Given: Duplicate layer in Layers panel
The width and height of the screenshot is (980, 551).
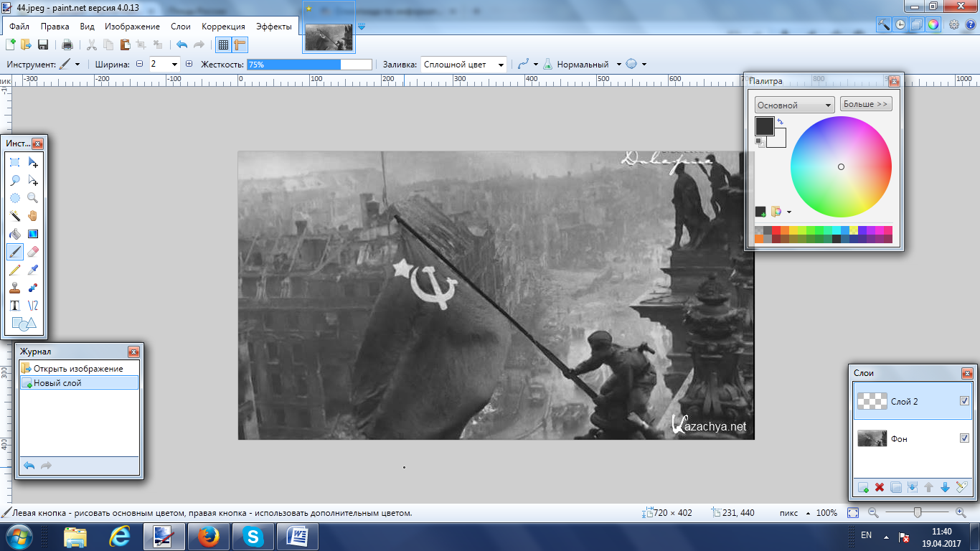Looking at the screenshot, I should click(896, 488).
